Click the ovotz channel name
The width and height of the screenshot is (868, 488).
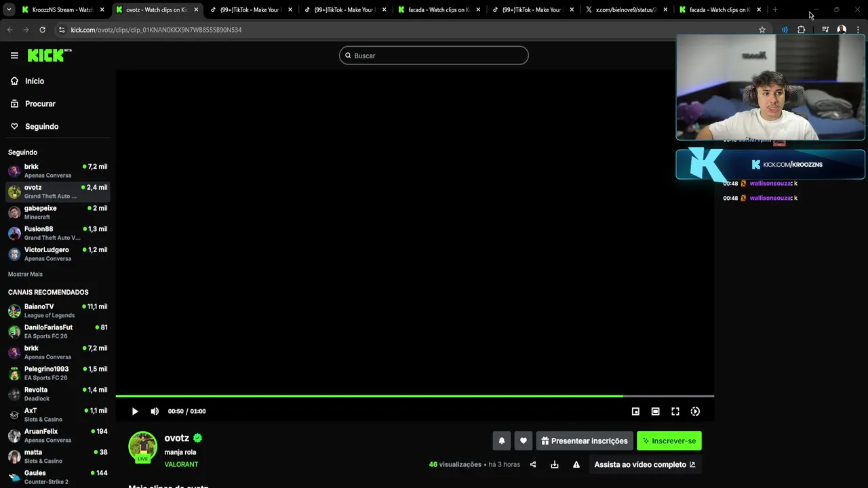pos(176,438)
